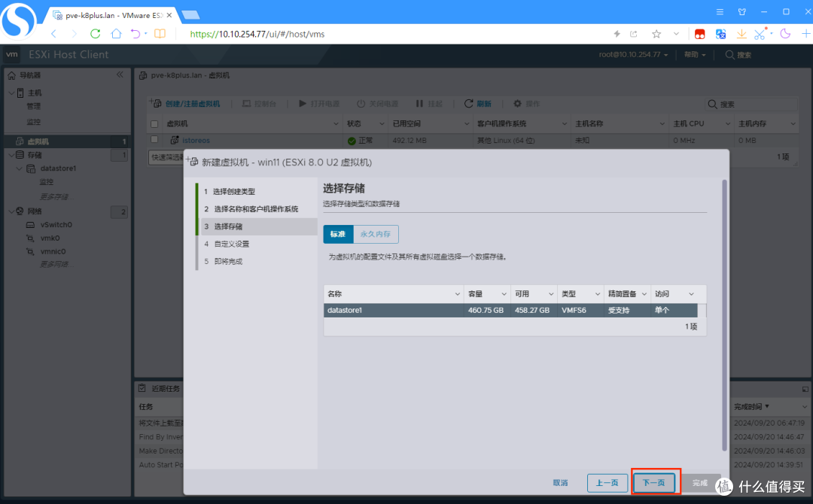Viewport: 813px width, 504px height.
Task: Switch to the pve-k8plus.lan browser tab
Action: click(113, 15)
